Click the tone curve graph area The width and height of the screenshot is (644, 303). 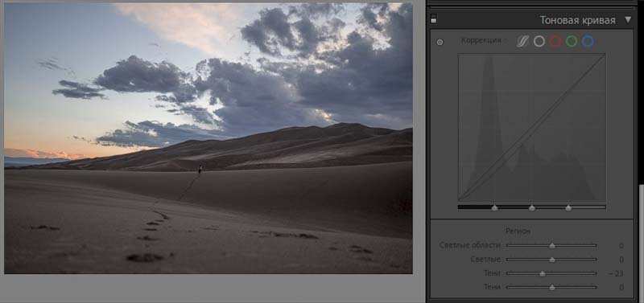coord(532,128)
